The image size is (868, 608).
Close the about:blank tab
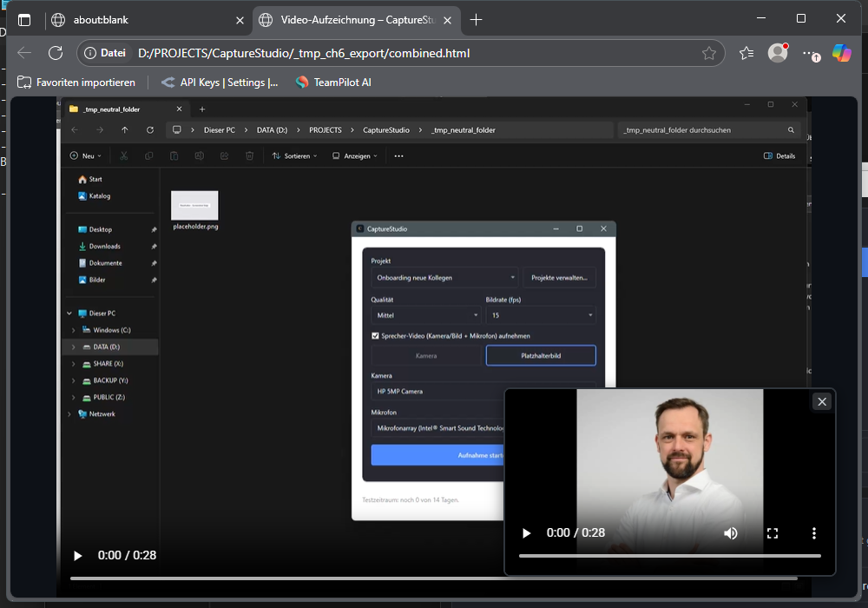tap(240, 21)
